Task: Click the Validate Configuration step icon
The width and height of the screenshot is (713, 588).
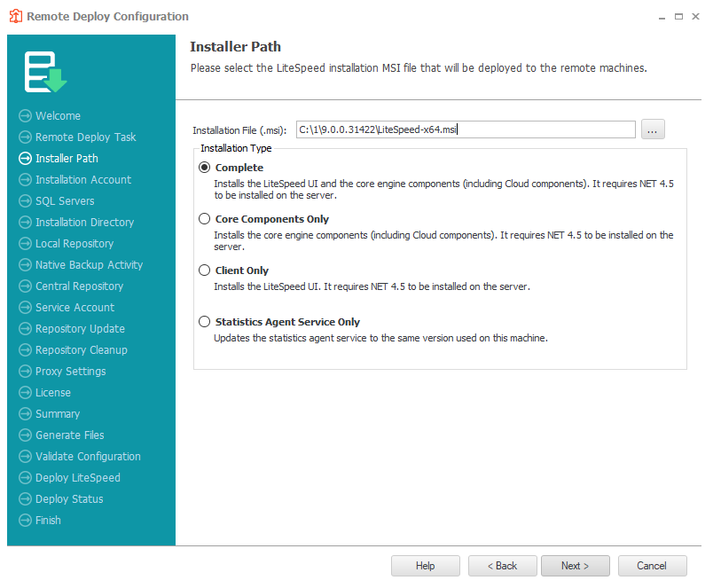Action: pyautogui.click(x=25, y=457)
